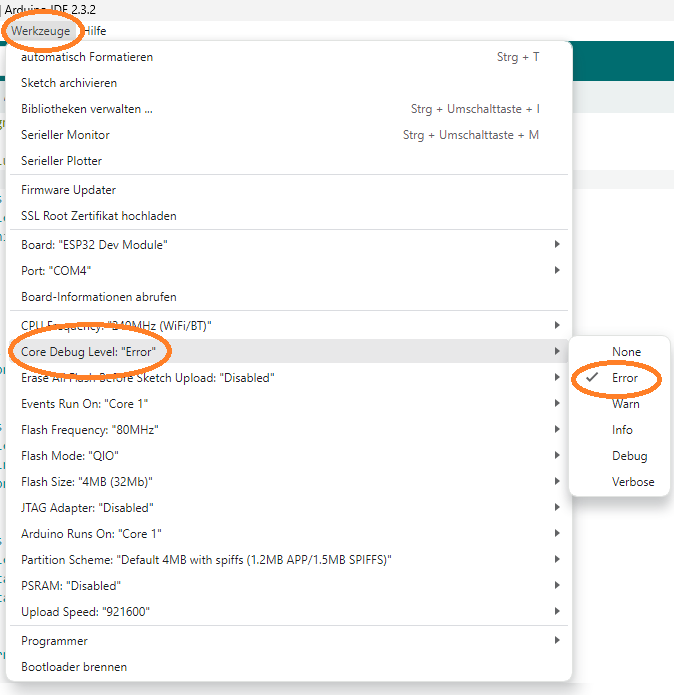674x695 pixels.
Task: Select Sketch archivieren
Action: pyautogui.click(x=288, y=83)
